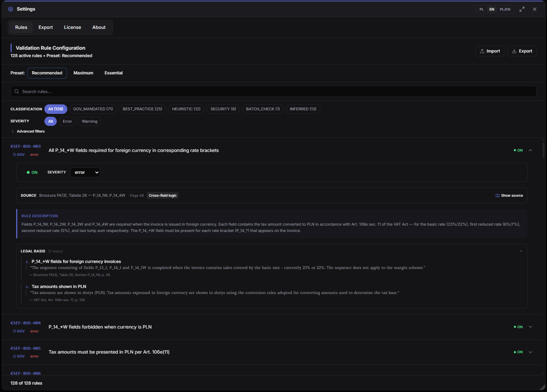Switch language to EN
Screen dimensions: 547x392
click(492, 10)
